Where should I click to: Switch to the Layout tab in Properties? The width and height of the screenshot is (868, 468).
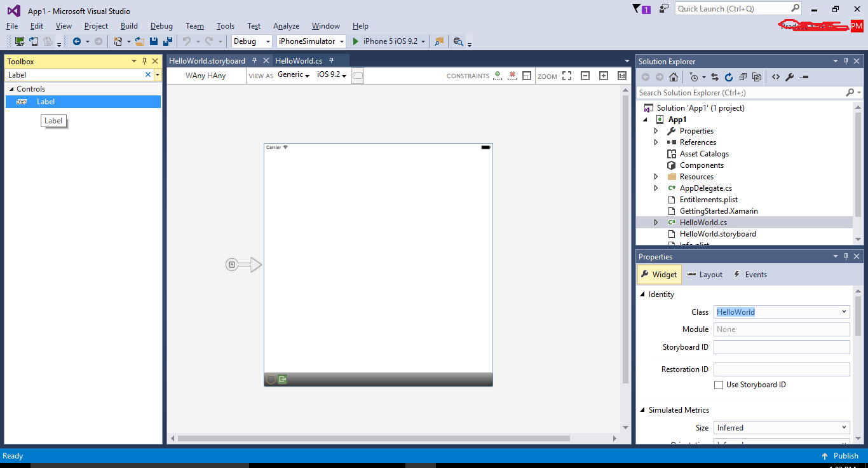pos(705,275)
